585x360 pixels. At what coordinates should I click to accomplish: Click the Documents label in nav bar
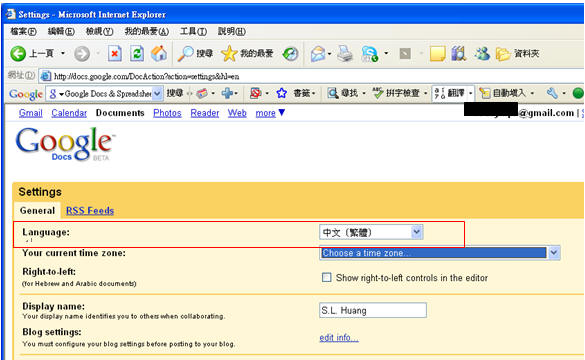[120, 113]
